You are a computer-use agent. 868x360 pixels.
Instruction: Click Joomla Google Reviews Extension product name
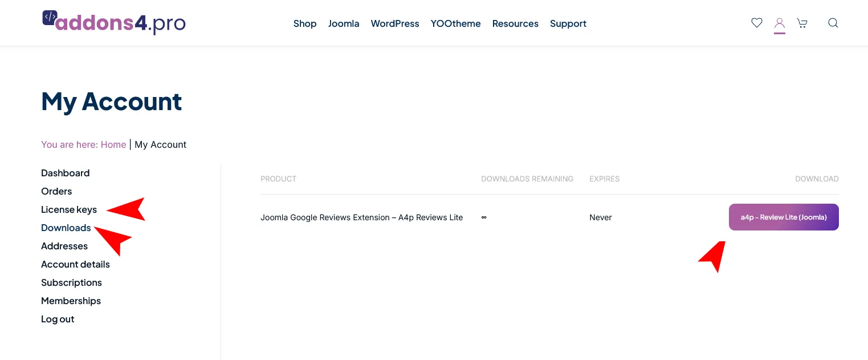click(361, 217)
